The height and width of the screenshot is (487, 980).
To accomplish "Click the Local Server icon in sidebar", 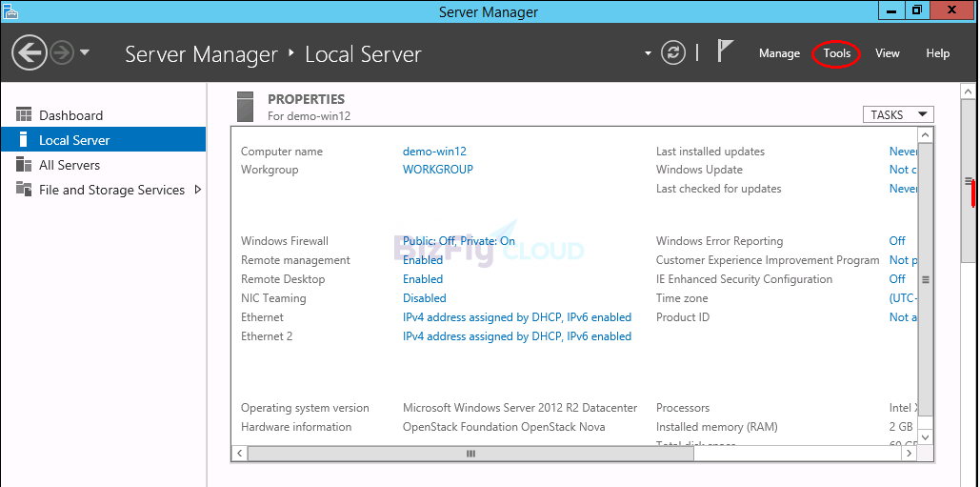I will (24, 139).
